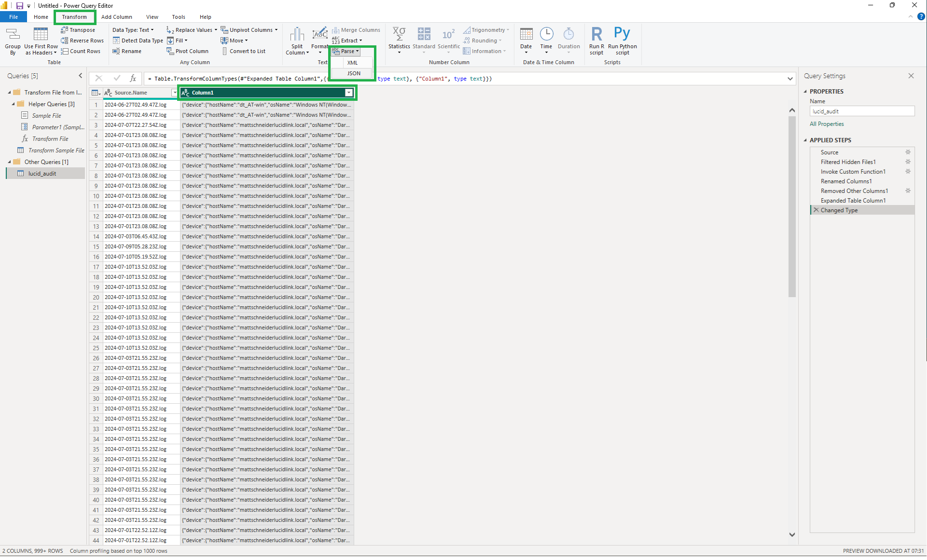Open Data Type: Text dropdown
Image resolution: width=927 pixels, height=560 pixels.
click(133, 30)
